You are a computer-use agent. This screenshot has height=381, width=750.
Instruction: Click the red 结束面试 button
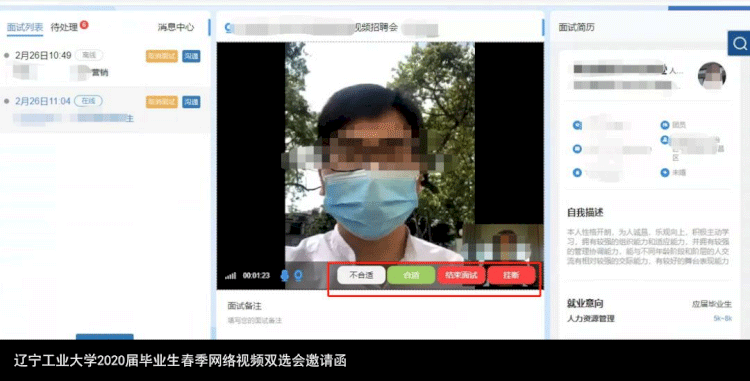(x=461, y=275)
